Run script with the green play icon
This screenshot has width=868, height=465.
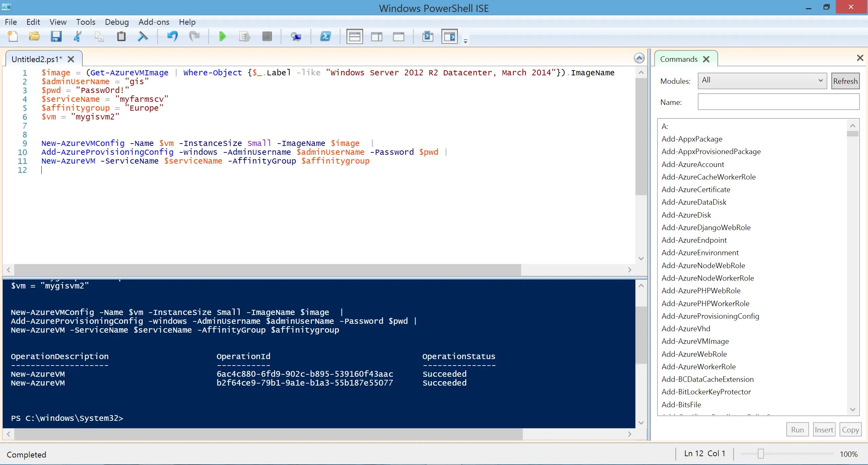pyautogui.click(x=222, y=36)
